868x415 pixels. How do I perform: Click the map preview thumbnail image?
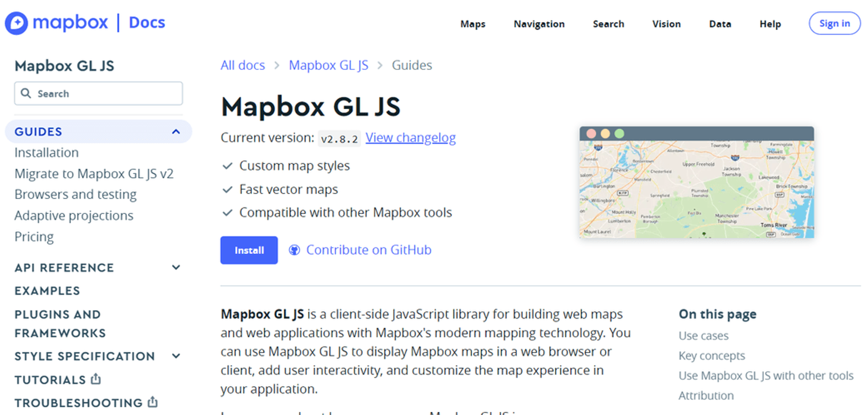point(697,182)
